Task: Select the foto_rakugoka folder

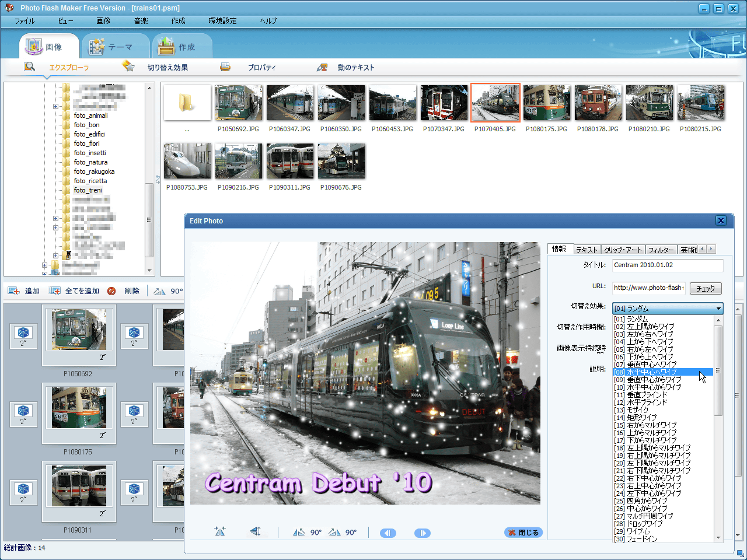Action: coord(94,171)
